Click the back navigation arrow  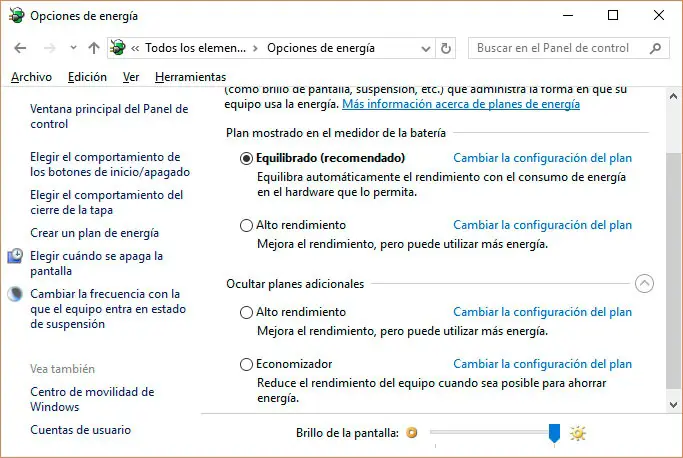point(20,48)
